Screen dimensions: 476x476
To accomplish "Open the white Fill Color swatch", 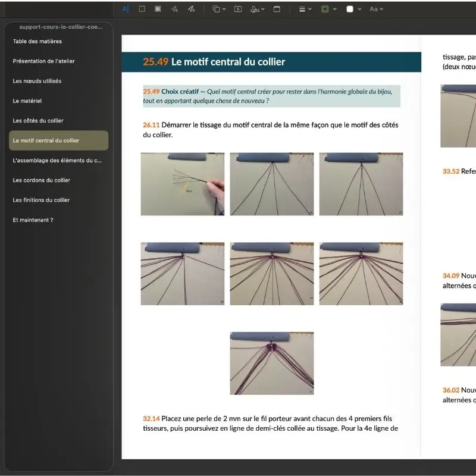I will pyautogui.click(x=353, y=9).
